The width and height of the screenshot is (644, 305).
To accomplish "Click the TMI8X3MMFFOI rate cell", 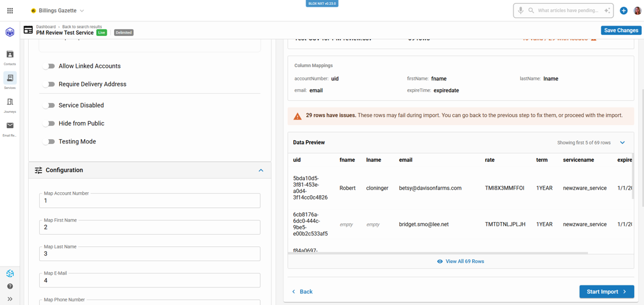I will (505, 188).
